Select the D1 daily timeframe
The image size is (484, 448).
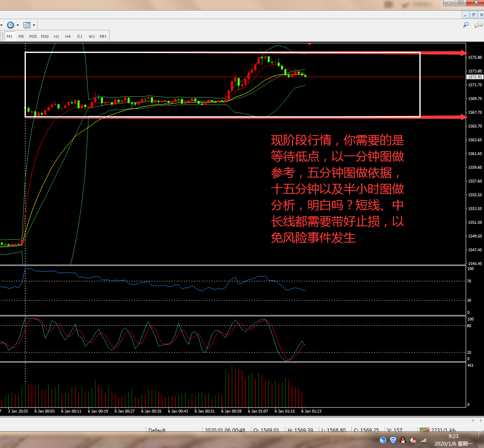tap(80, 36)
